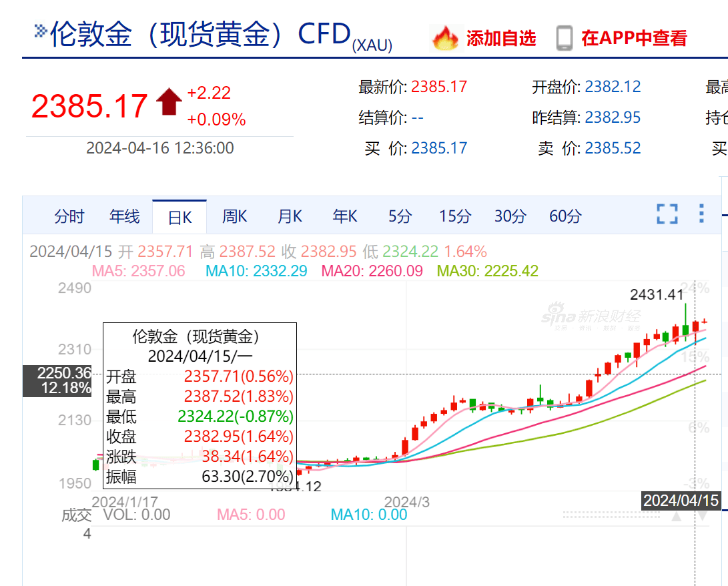Click the +0.09% change percentage
The height and width of the screenshot is (586, 728).
pos(216,119)
